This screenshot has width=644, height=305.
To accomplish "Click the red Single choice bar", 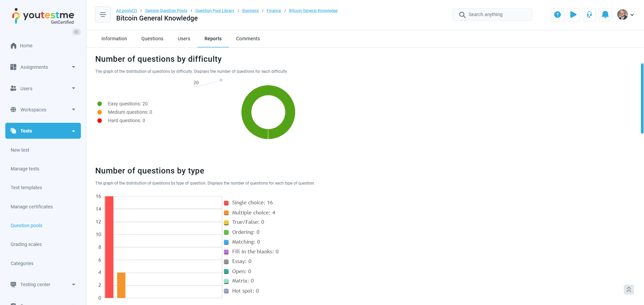I will tap(109, 247).
